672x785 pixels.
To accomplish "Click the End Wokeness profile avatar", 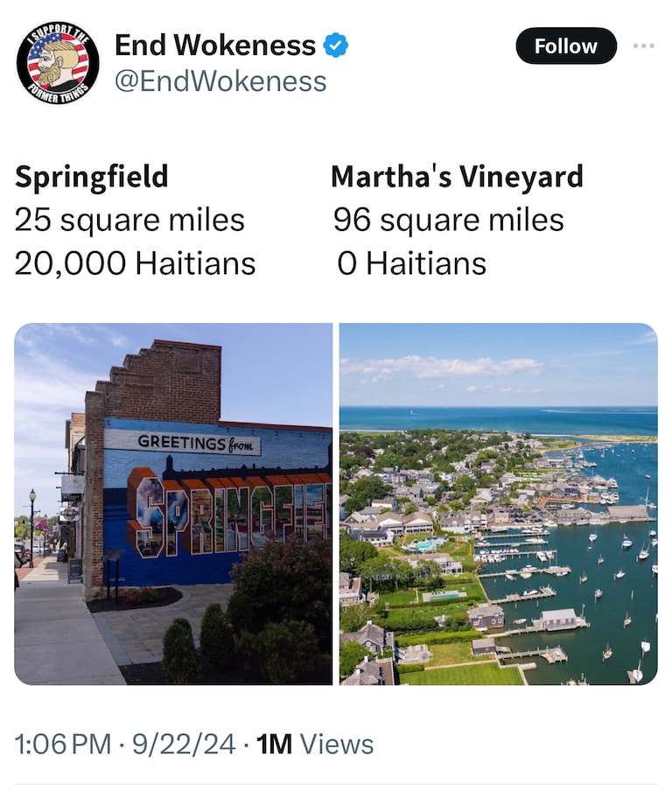I will pos(58,64).
